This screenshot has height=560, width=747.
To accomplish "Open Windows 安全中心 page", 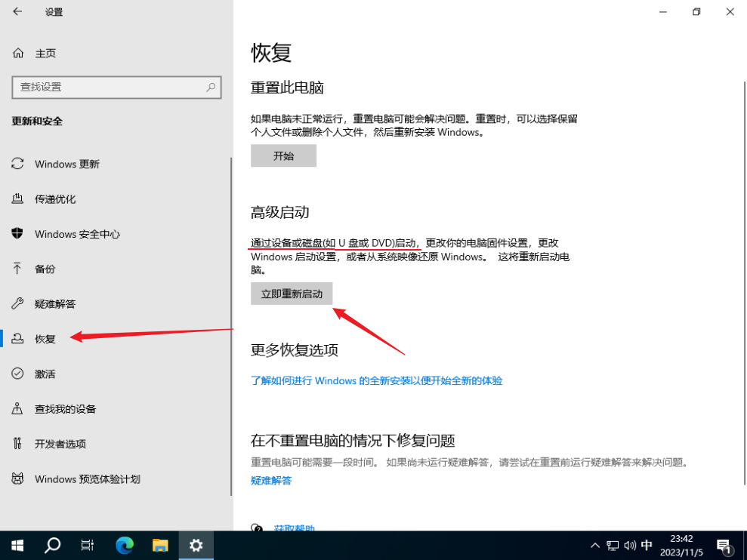I will point(77,234).
